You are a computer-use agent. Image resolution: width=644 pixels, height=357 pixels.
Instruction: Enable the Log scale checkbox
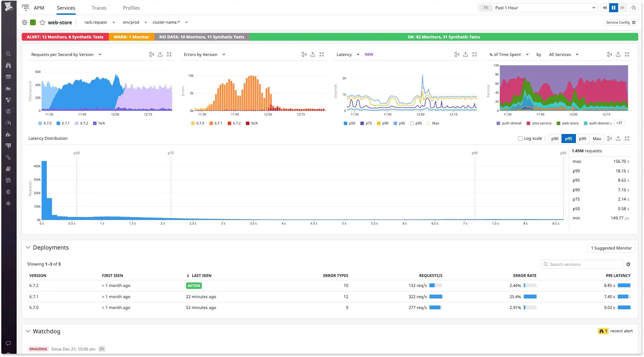point(520,139)
